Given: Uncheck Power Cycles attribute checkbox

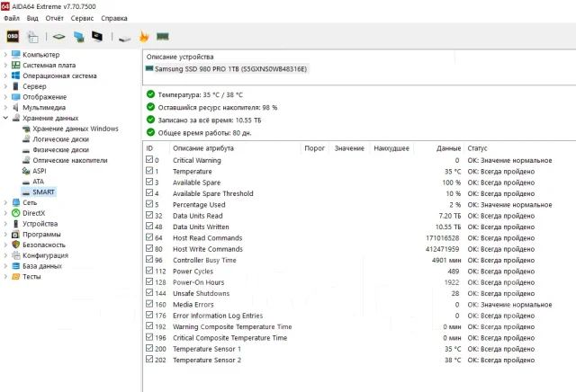Looking at the screenshot, I should point(149,271).
